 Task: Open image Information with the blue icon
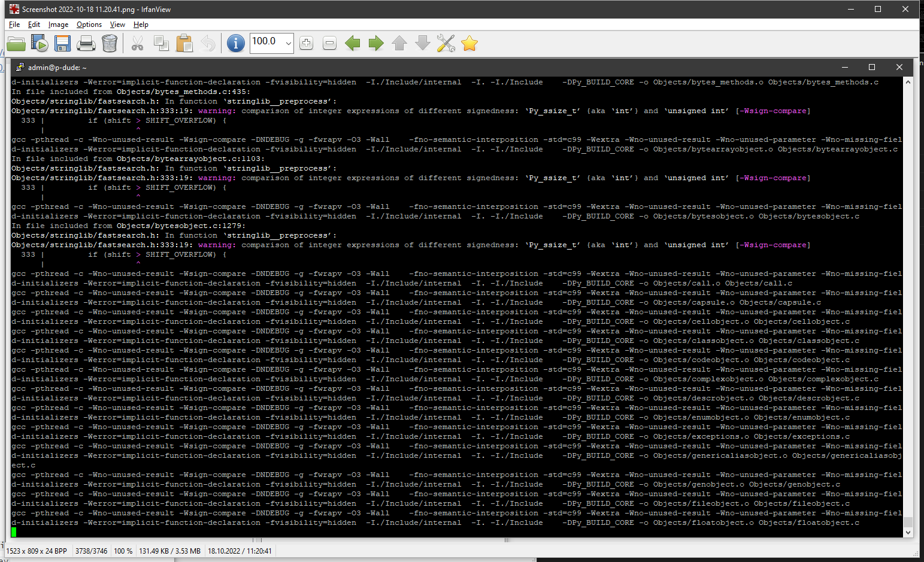[236, 43]
